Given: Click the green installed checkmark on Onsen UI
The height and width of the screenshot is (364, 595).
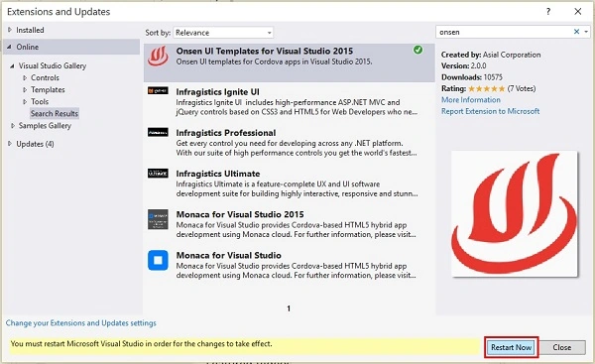Looking at the screenshot, I should pyautogui.click(x=417, y=50).
